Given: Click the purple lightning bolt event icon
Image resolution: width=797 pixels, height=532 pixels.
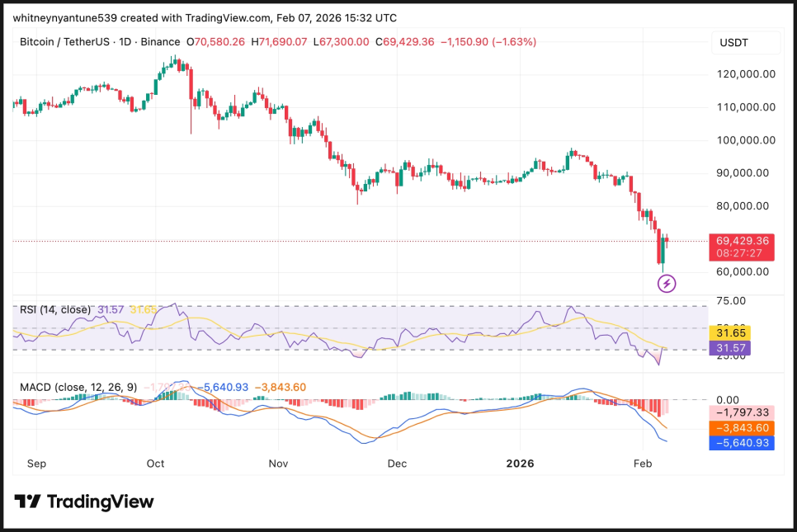Looking at the screenshot, I should (x=667, y=284).
